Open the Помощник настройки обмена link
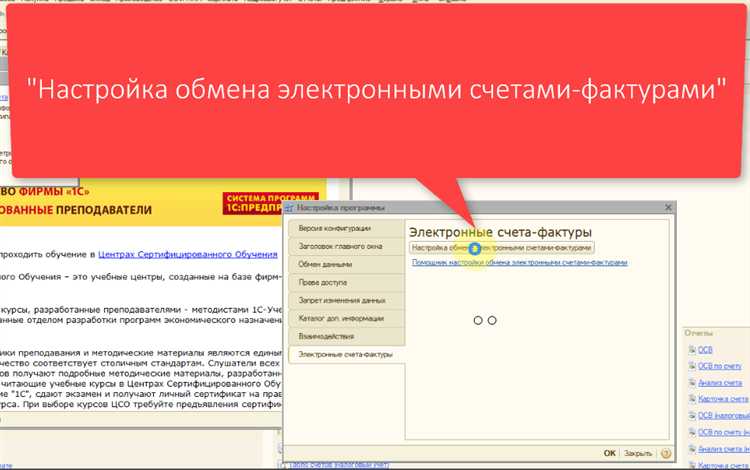This screenshot has height=470, width=750. [x=519, y=262]
